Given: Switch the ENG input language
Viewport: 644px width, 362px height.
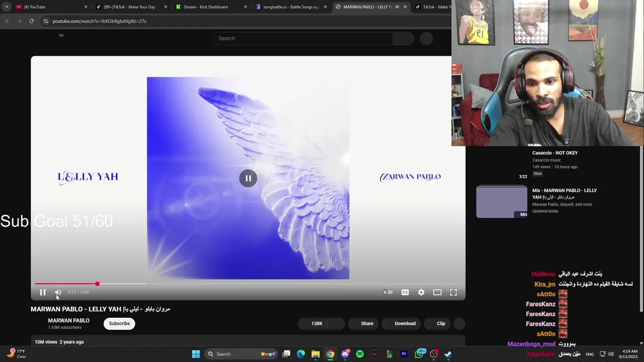Looking at the screenshot, I should pyautogui.click(x=590, y=354).
